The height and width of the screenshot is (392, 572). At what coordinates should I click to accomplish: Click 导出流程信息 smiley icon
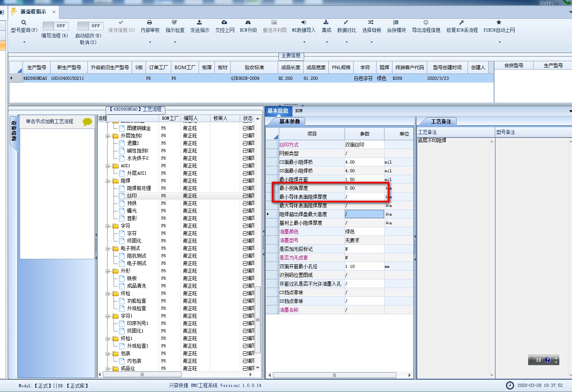(x=426, y=23)
